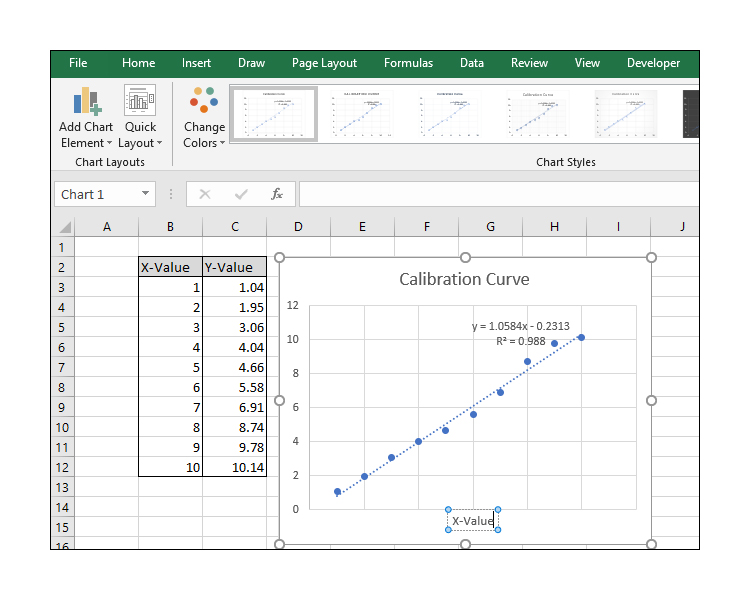Click the Add Chart Element icon
This screenshot has width=750, height=600.
(85, 101)
